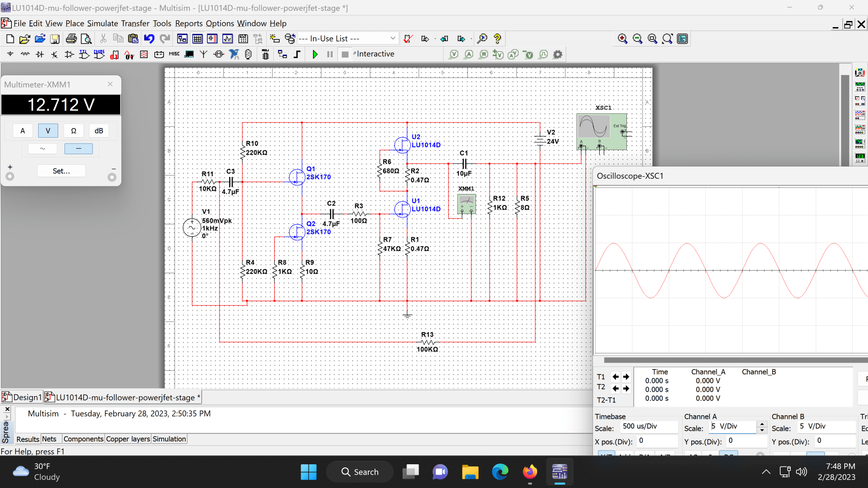
Task: Click the Open file folder icon
Action: [25, 39]
